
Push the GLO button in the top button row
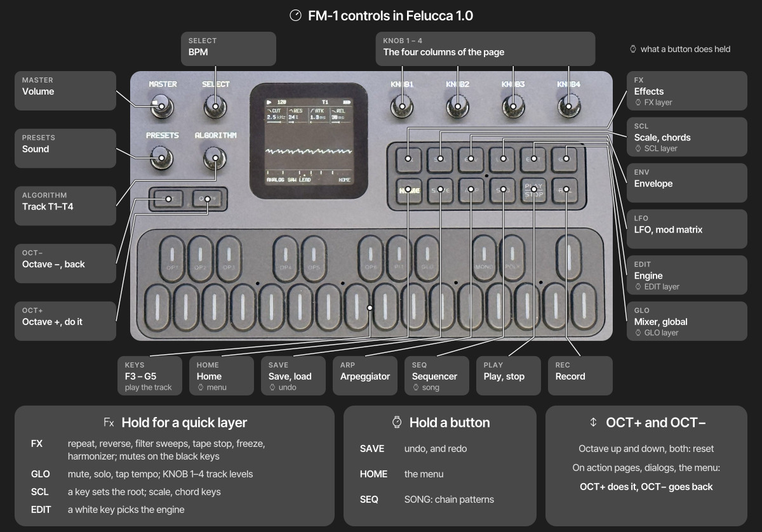[565, 159]
